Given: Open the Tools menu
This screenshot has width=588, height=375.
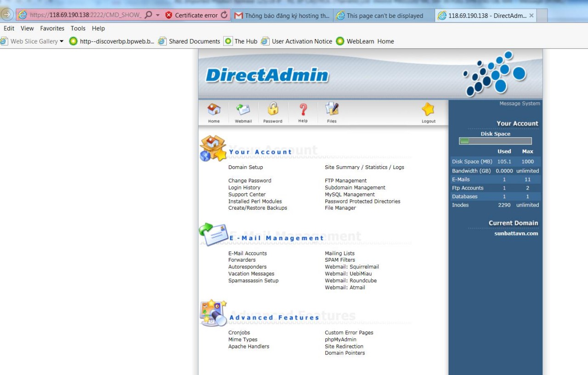Looking at the screenshot, I should coord(78,28).
